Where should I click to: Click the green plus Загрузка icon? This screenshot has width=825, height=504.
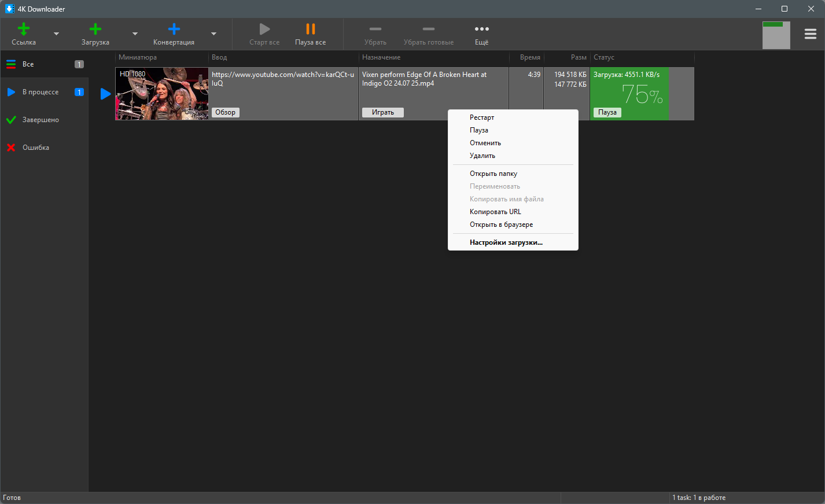tap(95, 29)
